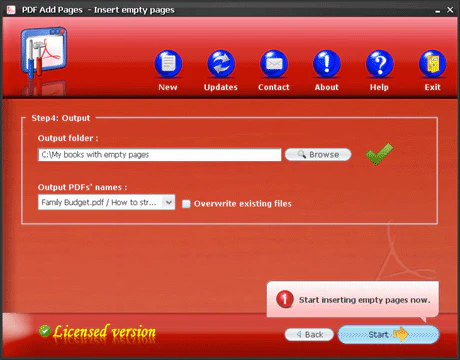Start inserting empty pages
460x360 pixels.
pos(388,334)
